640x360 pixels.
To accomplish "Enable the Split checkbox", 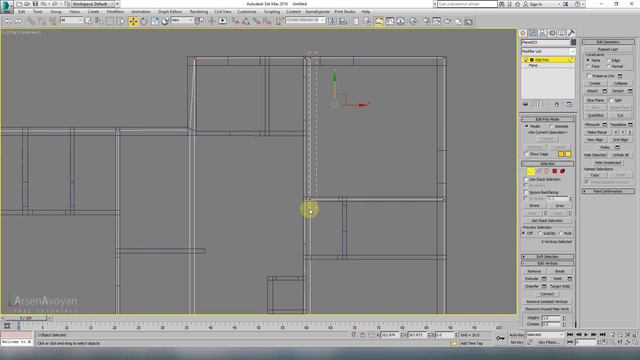I will 611,100.
